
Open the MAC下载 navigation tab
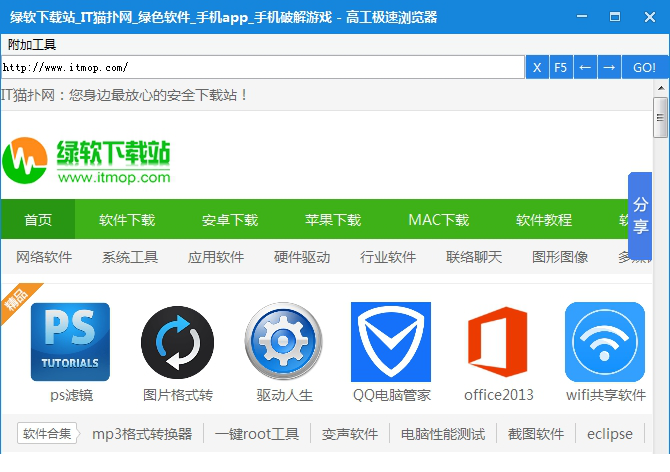click(x=438, y=220)
